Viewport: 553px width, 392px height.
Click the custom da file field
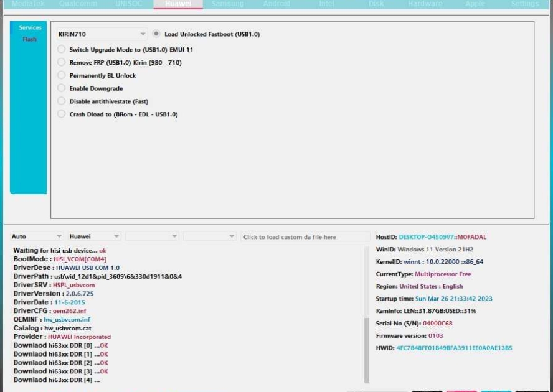tap(305, 236)
